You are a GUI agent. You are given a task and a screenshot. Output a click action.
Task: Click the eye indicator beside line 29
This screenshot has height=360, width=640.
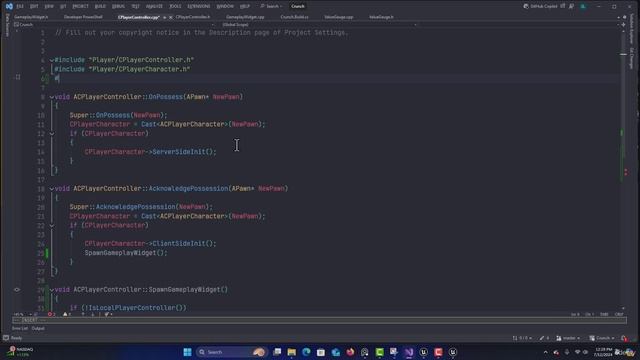(x=17, y=289)
